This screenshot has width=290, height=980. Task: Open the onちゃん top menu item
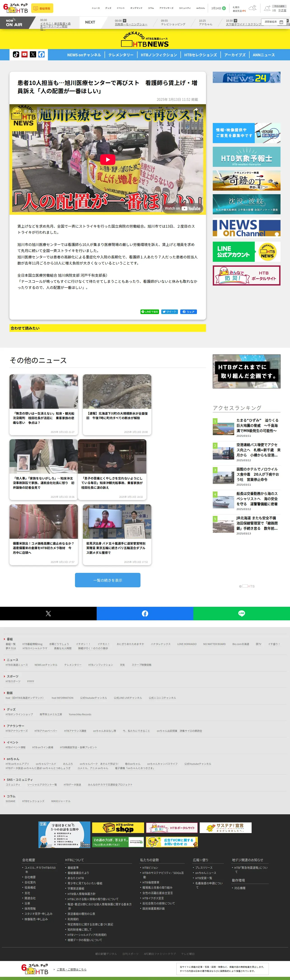coord(200,8)
